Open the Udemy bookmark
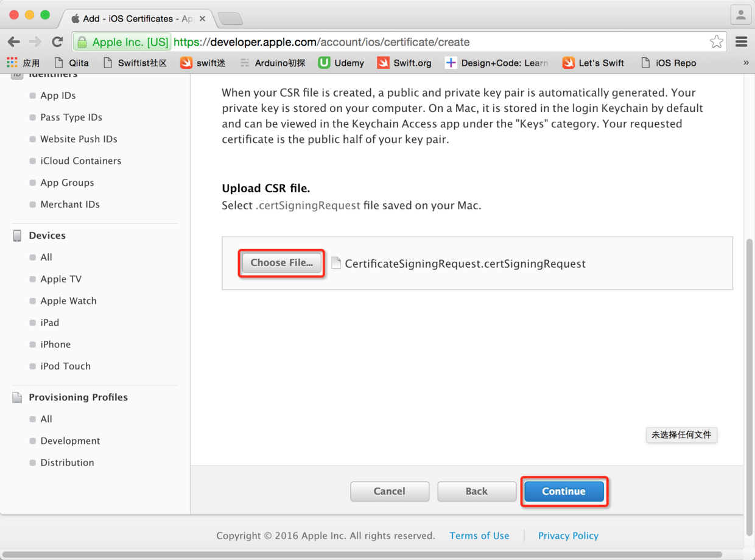The width and height of the screenshot is (755, 560). 342,63
